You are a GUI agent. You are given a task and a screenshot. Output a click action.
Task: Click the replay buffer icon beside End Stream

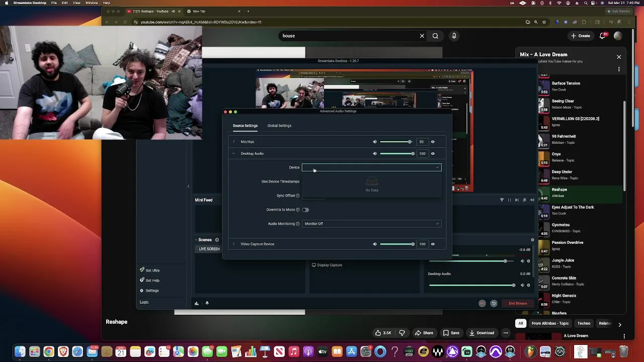pos(494,303)
